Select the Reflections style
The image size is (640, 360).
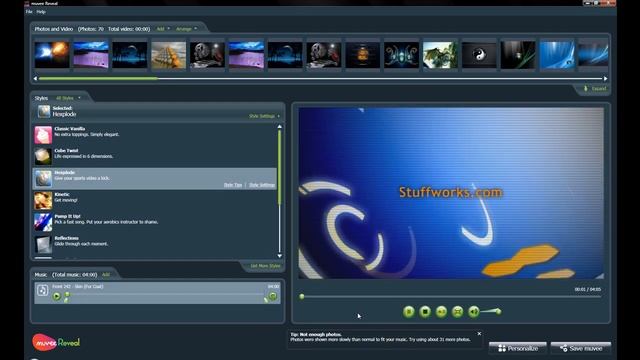point(154,244)
